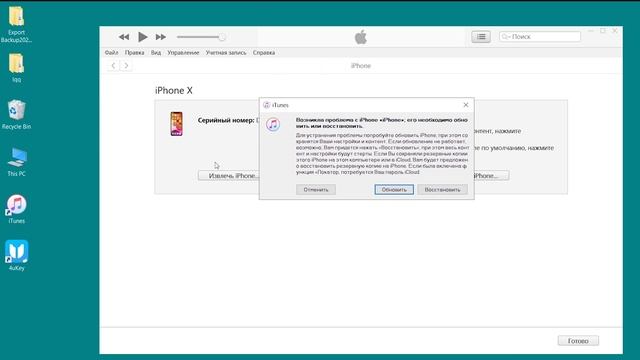
Task: Click the iPhone title in navigation bar
Action: click(361, 66)
